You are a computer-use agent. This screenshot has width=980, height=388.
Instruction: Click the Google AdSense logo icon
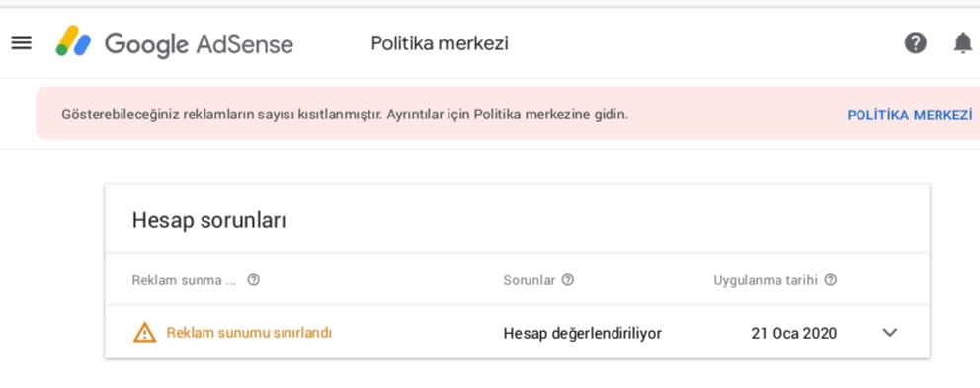[x=73, y=41]
